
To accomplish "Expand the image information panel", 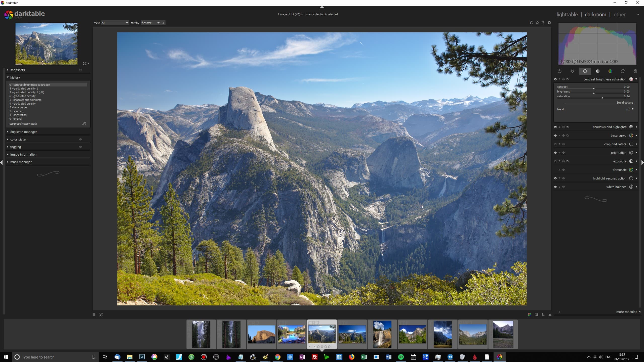I will 23,154.
